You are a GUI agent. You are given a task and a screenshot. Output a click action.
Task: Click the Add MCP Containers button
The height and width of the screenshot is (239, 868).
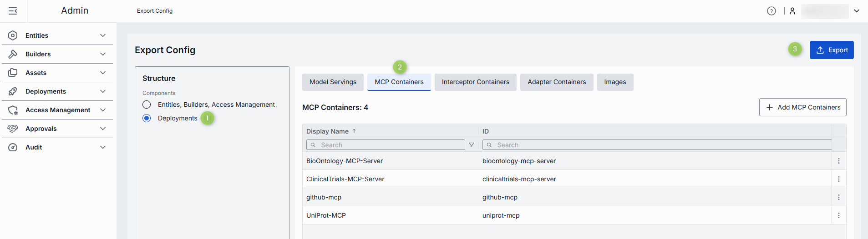(802, 107)
